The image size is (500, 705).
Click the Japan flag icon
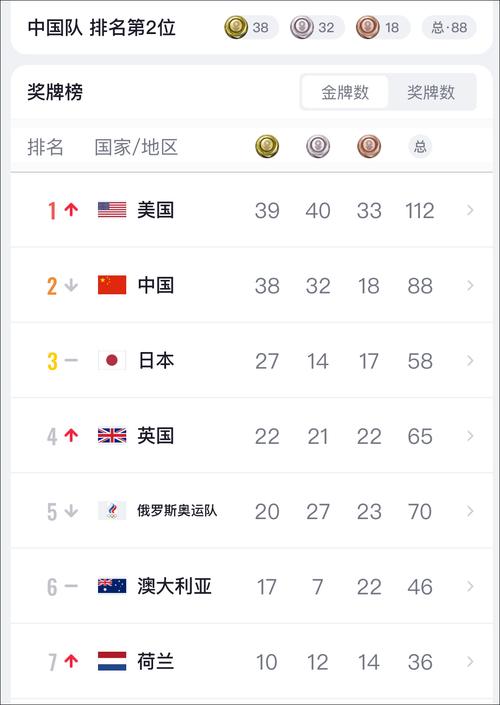(x=112, y=361)
